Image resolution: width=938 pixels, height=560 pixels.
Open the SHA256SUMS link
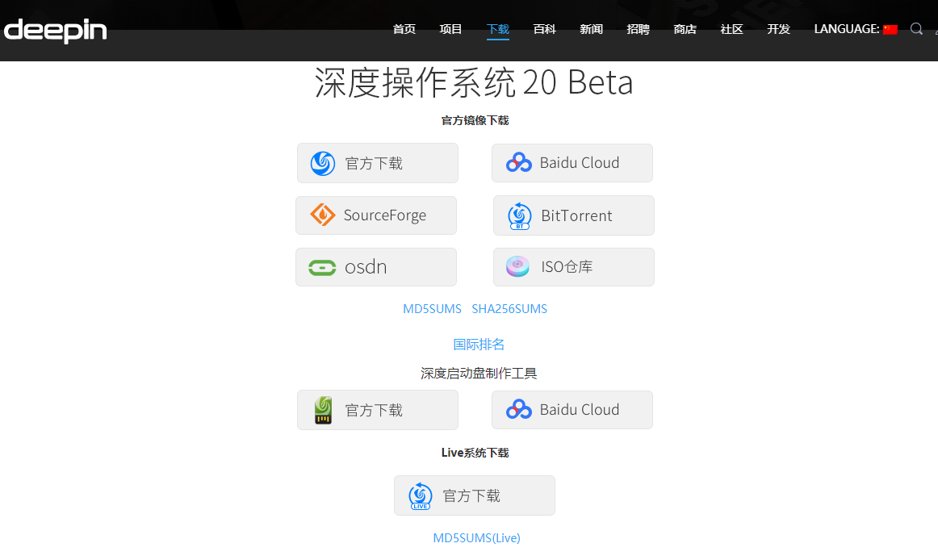tap(509, 309)
